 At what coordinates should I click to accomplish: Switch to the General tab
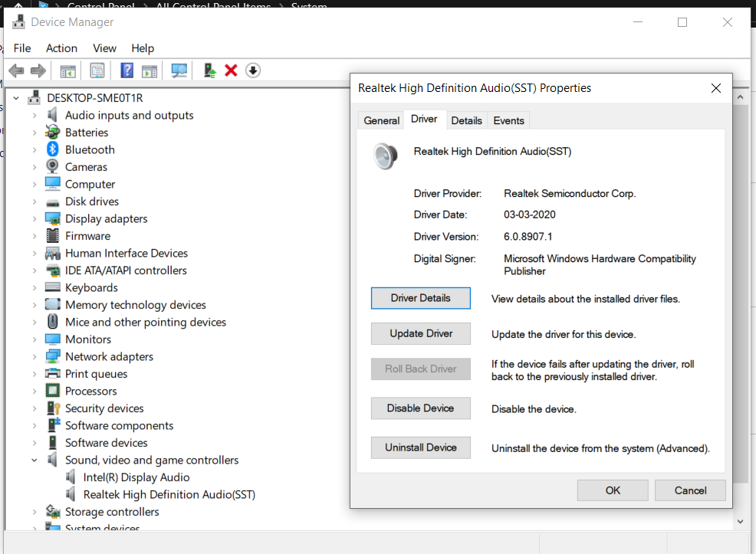point(381,120)
